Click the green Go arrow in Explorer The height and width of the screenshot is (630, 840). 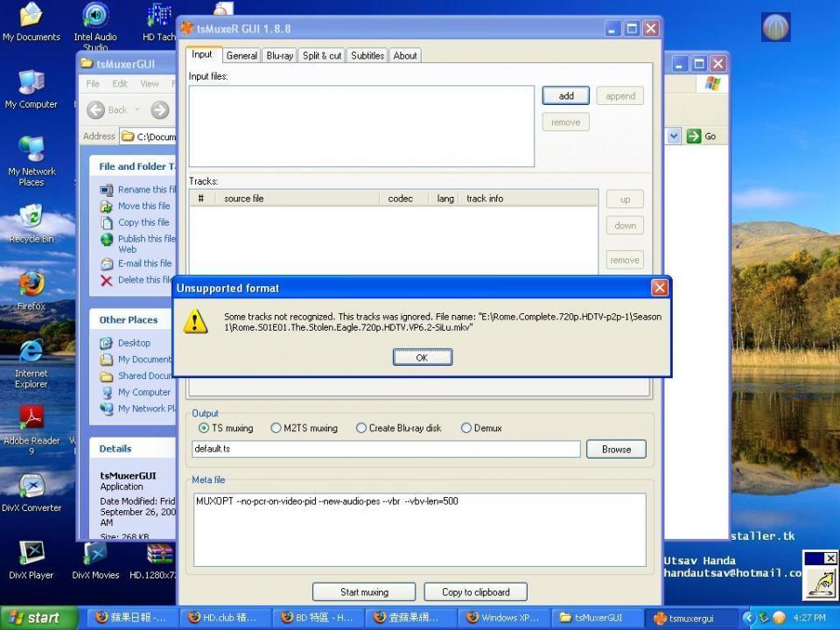click(x=694, y=136)
